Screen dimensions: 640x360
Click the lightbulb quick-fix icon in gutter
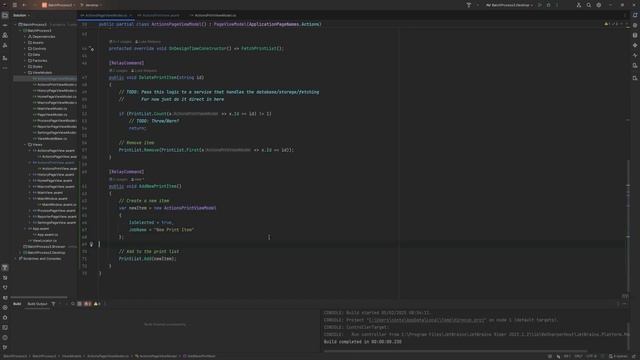tap(91, 244)
